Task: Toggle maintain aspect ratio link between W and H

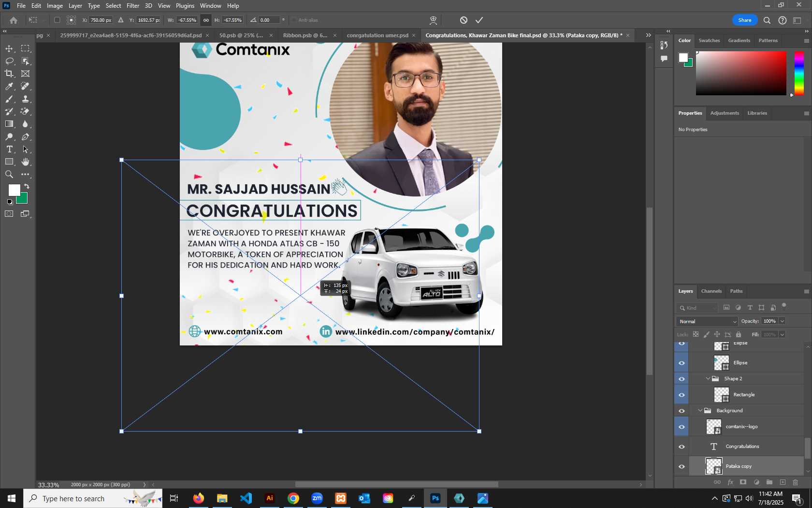Action: [206, 20]
